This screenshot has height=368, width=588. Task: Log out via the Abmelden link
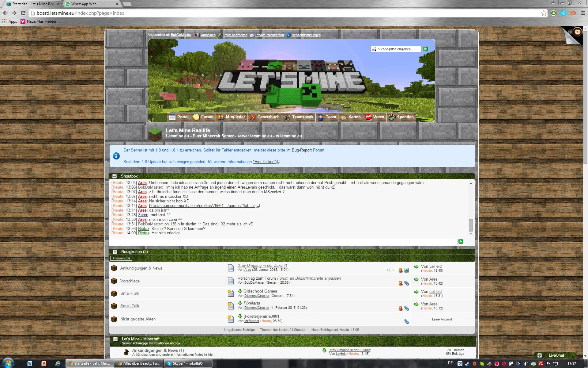coord(208,35)
